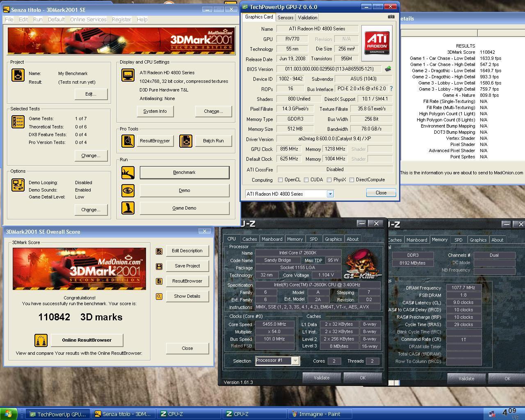Click the Selected Tests checklist icon
Viewport: 525px width, 420px height.
[18, 122]
